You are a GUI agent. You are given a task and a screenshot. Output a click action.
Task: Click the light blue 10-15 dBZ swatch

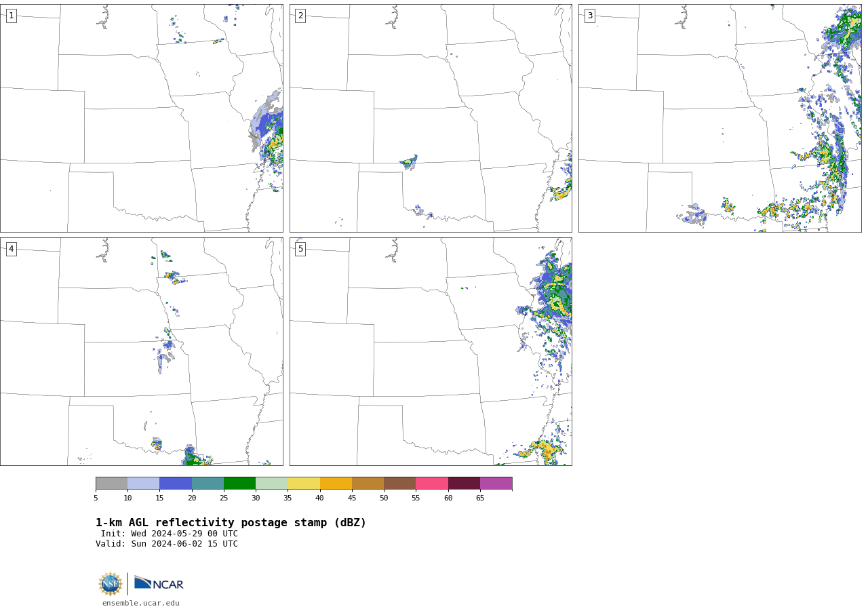(144, 484)
